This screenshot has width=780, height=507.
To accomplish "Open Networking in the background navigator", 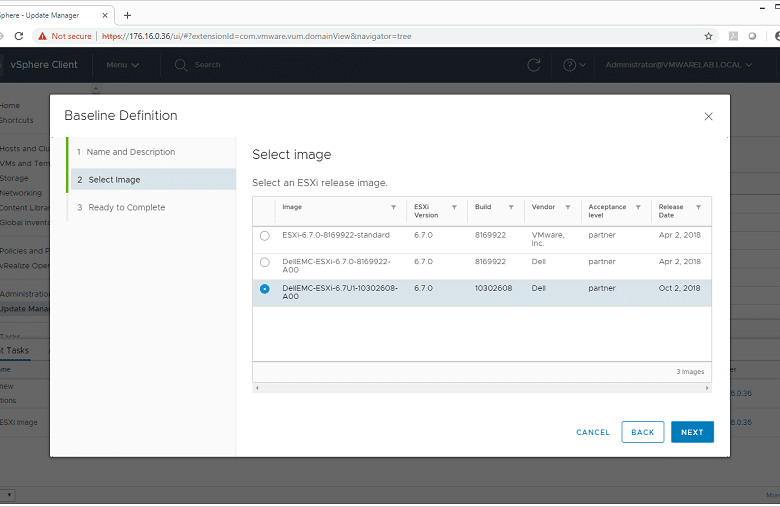I will 21,193.
